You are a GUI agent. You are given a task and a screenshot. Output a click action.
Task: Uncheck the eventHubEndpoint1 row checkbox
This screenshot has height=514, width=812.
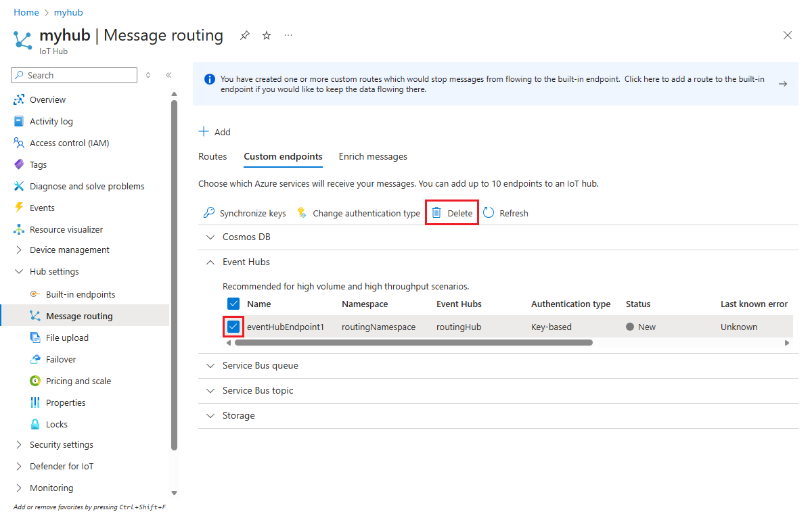tap(233, 327)
